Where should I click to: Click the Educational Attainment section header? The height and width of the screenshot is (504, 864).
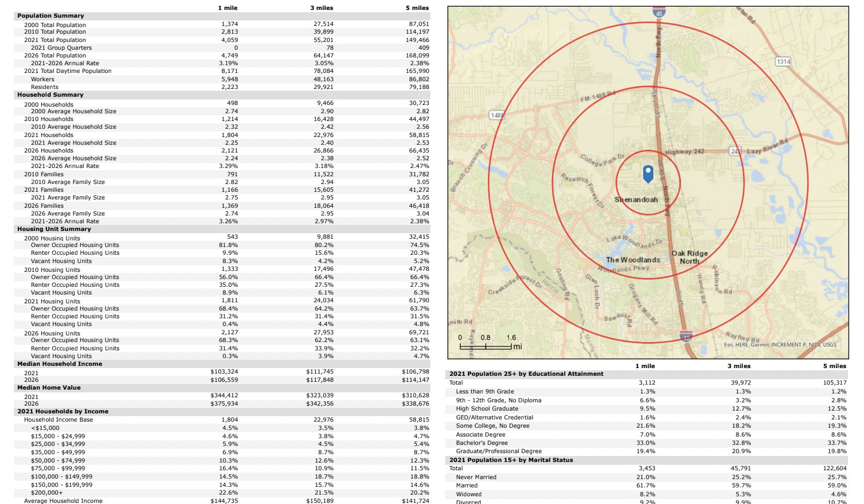tap(526, 374)
